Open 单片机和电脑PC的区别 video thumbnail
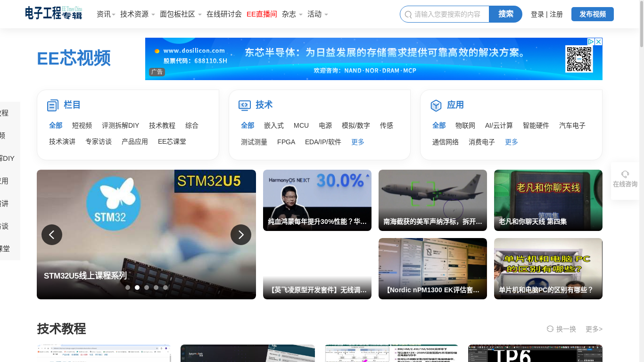The width and height of the screenshot is (644, 362). point(548,269)
